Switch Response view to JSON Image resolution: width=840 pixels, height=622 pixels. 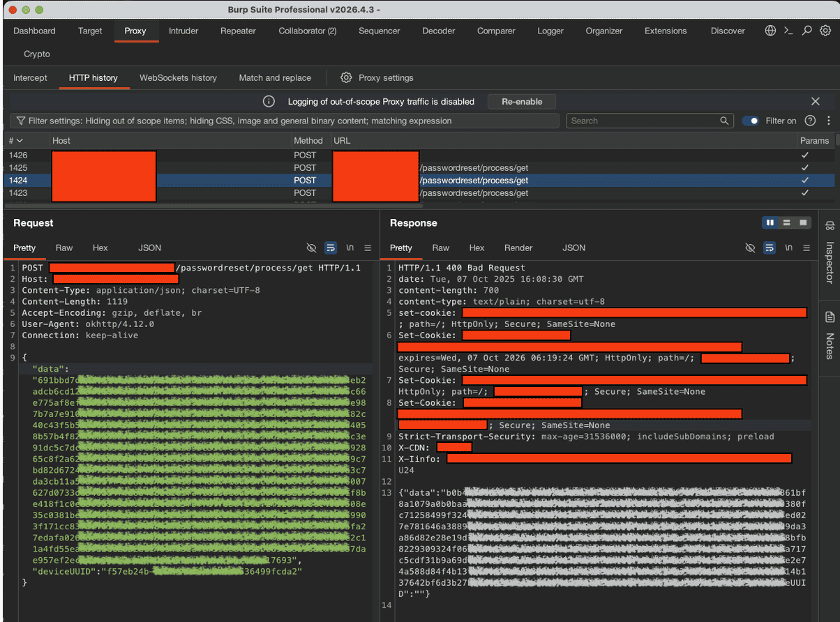(574, 248)
